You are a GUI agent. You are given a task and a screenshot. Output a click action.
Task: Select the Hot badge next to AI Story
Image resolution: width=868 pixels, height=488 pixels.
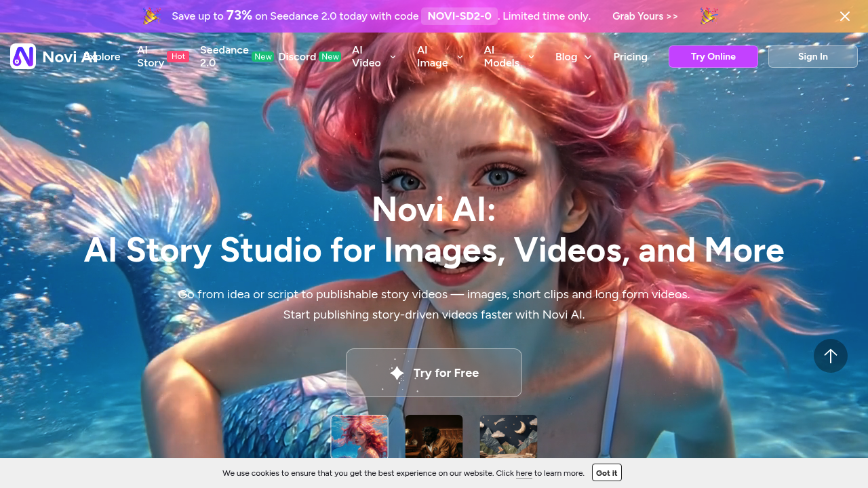[178, 56]
